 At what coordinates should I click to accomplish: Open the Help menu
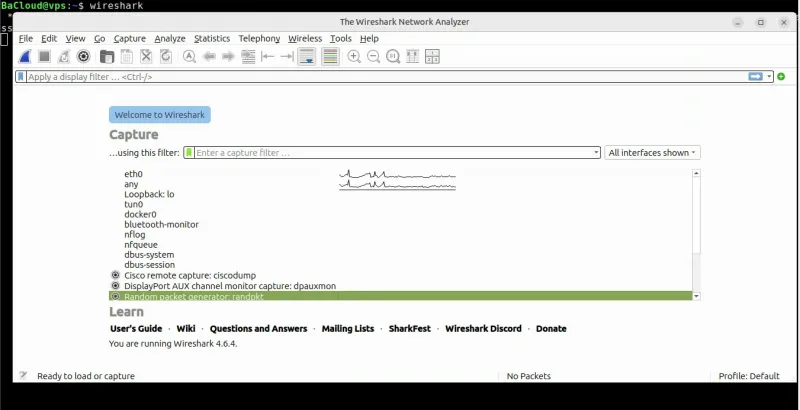[369, 38]
